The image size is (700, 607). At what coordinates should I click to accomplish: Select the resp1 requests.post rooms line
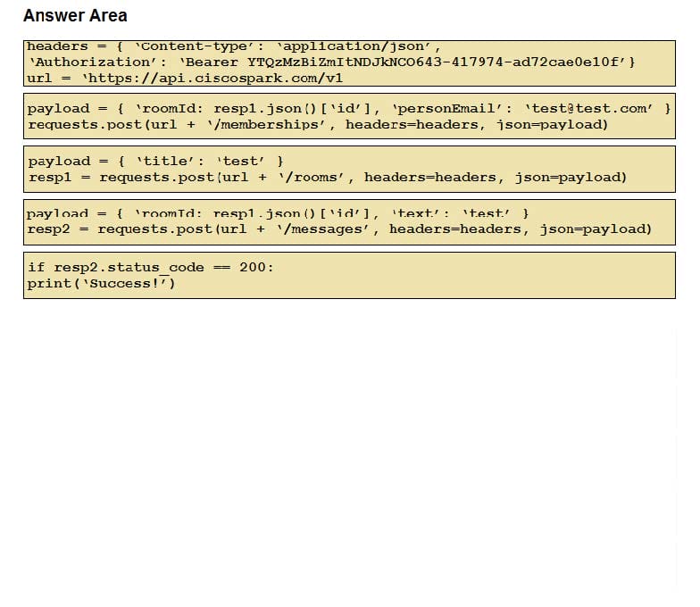(x=327, y=177)
